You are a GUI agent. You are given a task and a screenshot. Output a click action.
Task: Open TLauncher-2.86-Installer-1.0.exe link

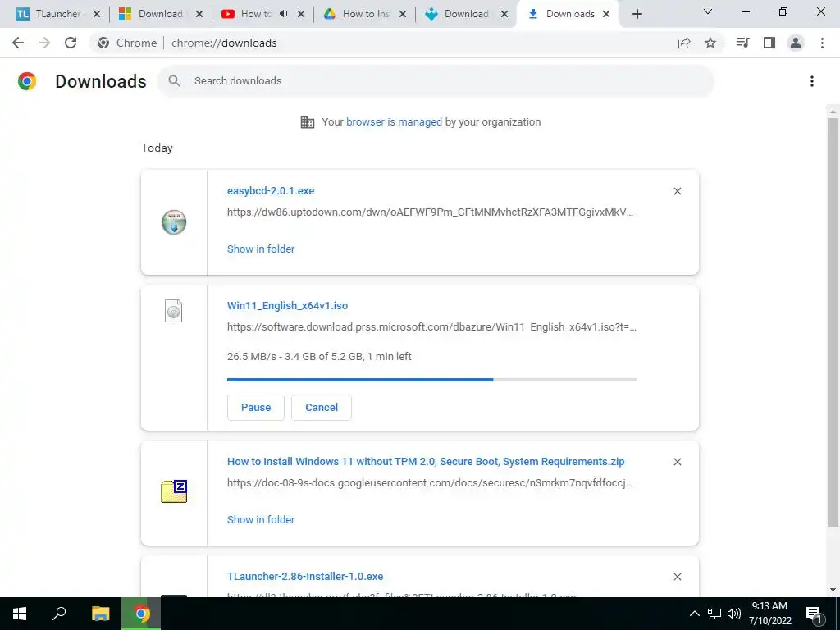click(305, 577)
